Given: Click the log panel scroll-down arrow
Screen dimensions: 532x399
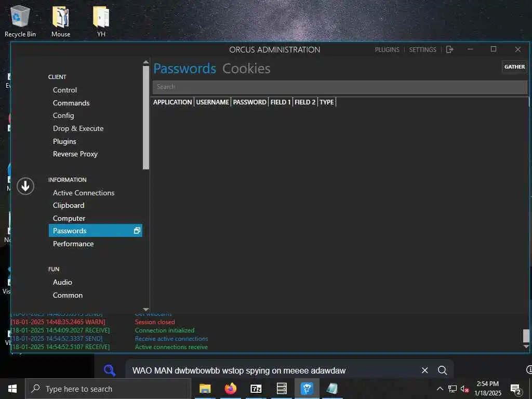Looking at the screenshot, I should (526, 347).
